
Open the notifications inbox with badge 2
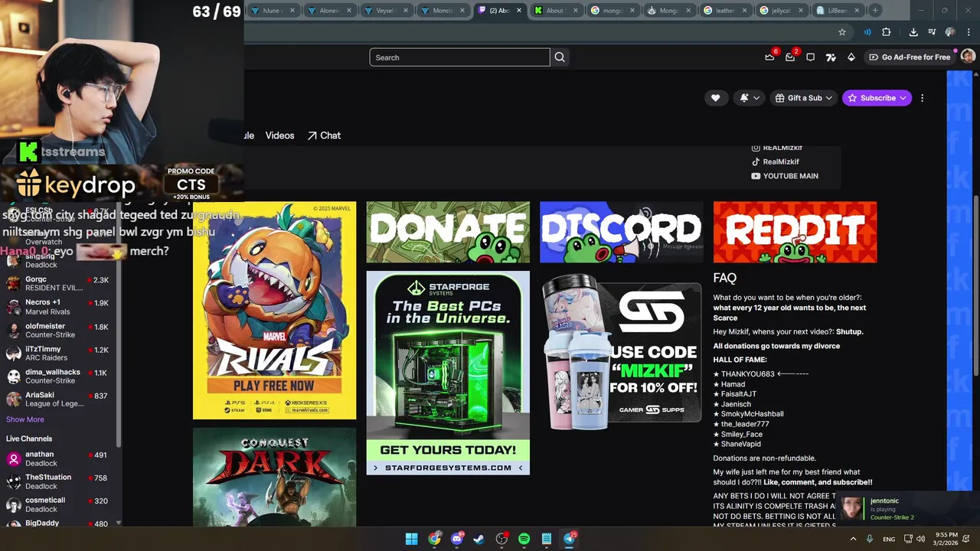click(x=790, y=57)
